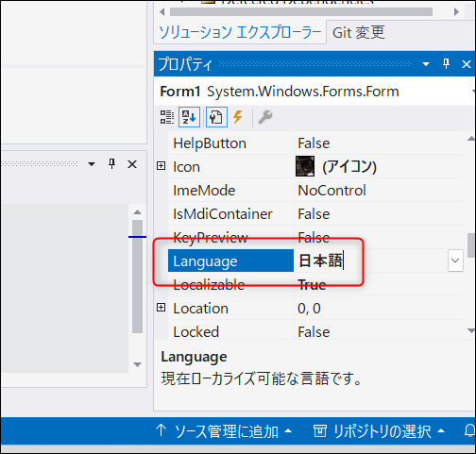Click the NoControl value of ImeMode

[x=331, y=191]
